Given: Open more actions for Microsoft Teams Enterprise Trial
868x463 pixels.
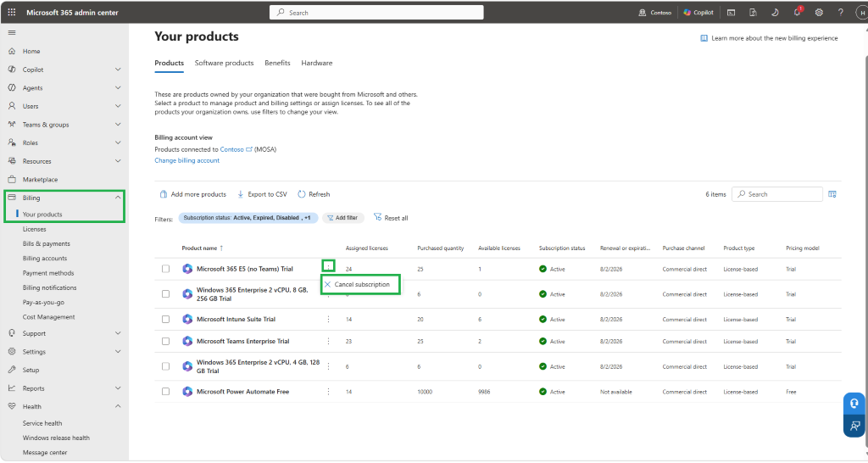Looking at the screenshot, I should coord(328,341).
